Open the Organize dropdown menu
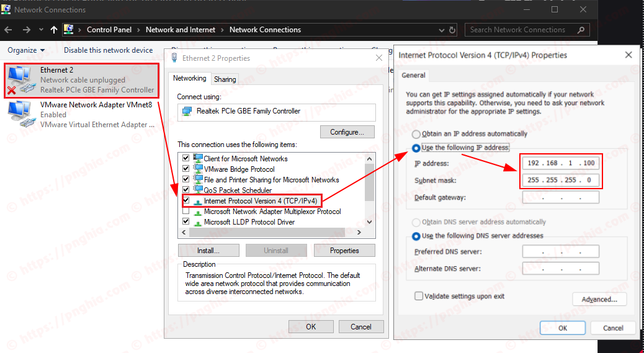 tap(26, 50)
